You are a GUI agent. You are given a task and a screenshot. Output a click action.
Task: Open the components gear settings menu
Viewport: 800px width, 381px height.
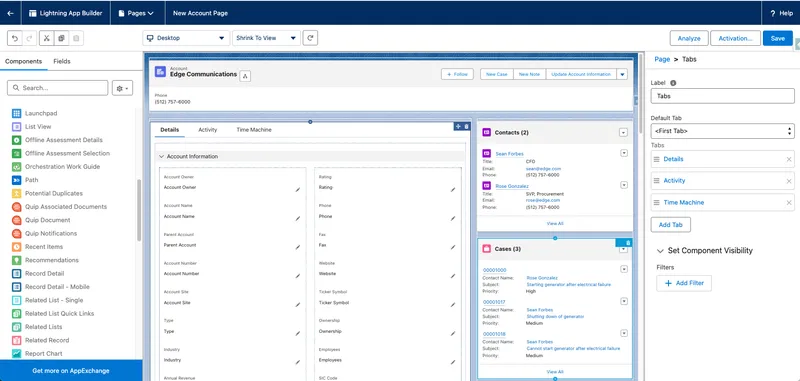(x=122, y=88)
